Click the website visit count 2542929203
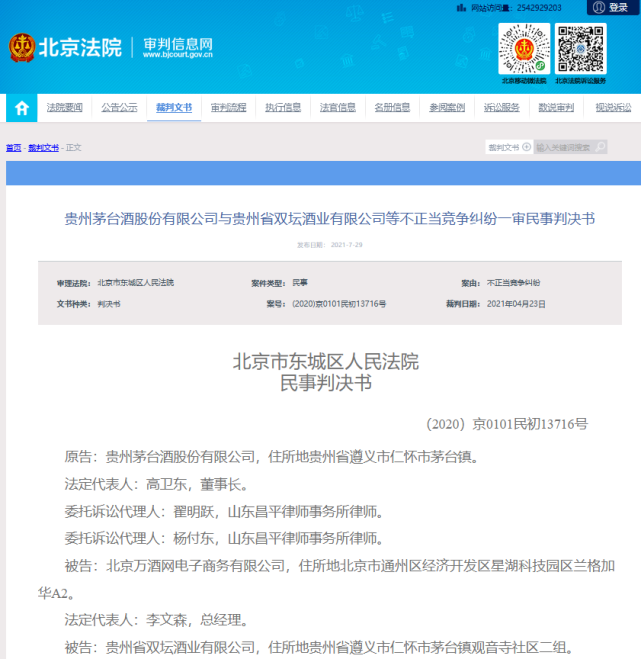641x659 pixels. click(539, 8)
